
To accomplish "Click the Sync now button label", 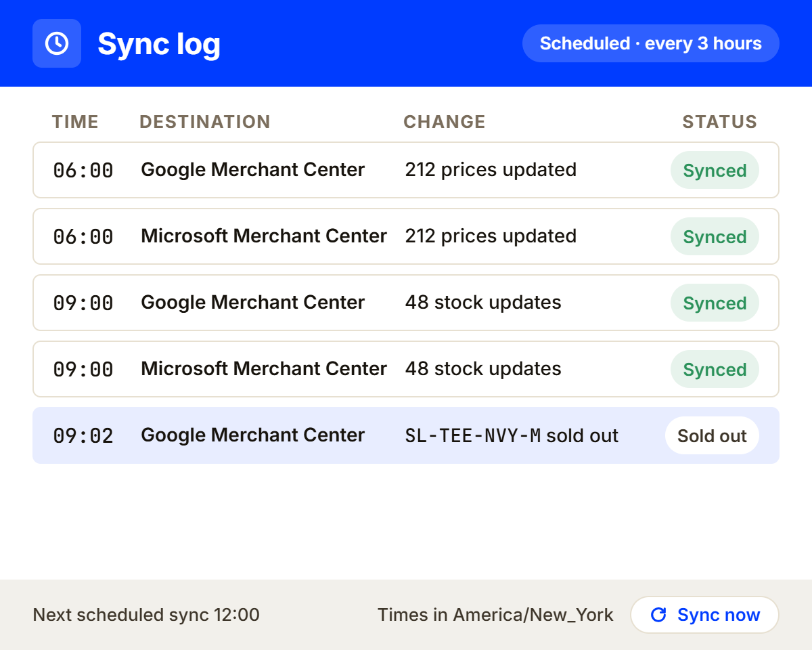I will coord(719,615).
